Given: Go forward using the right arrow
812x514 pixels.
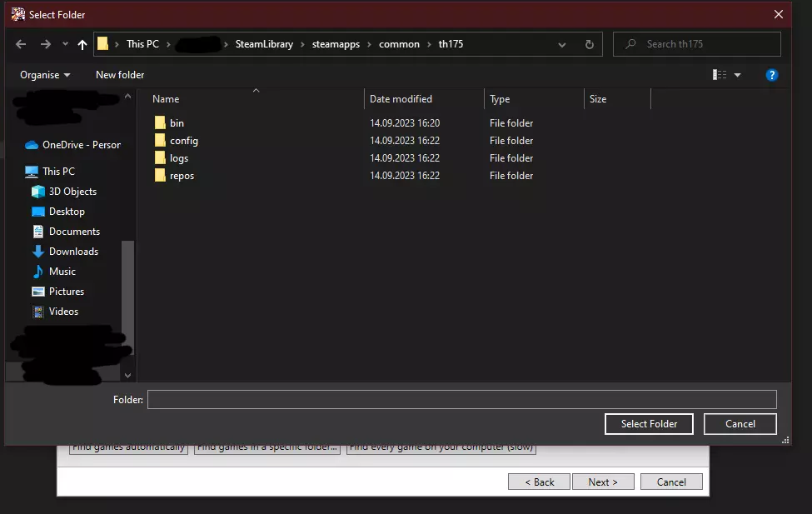Looking at the screenshot, I should 46,44.
